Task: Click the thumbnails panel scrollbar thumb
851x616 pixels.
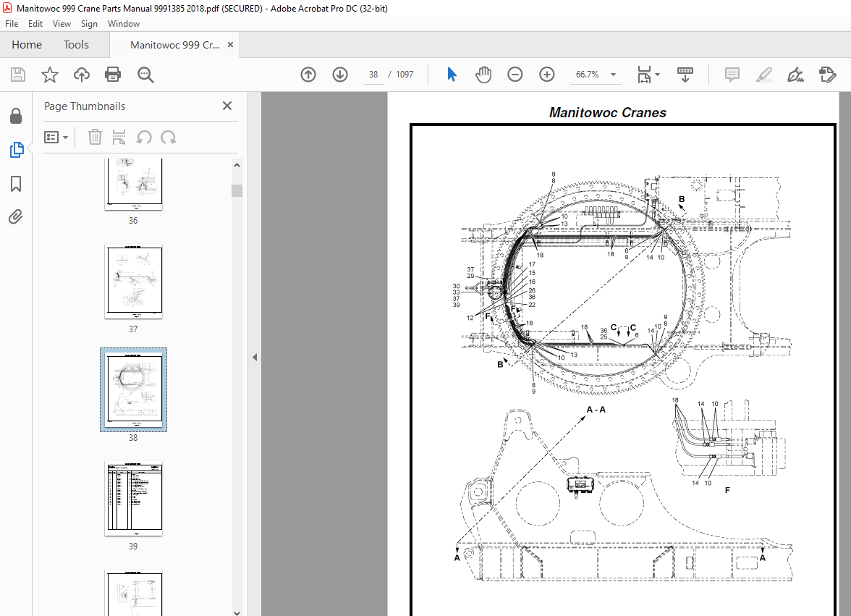Action: point(237,190)
